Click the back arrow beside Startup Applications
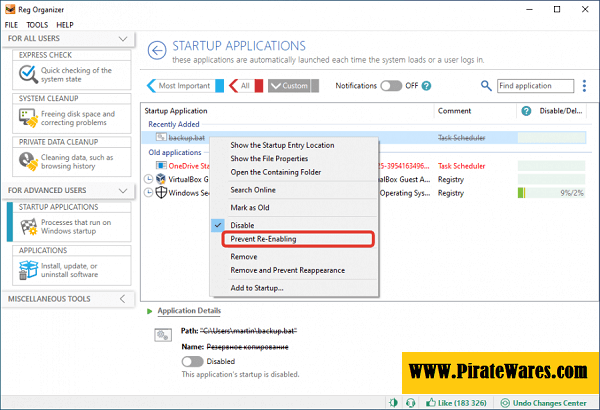 156,50
